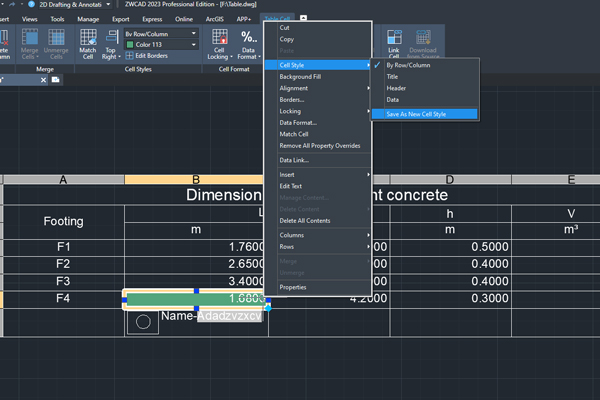Click the Footing table cell

click(x=64, y=222)
